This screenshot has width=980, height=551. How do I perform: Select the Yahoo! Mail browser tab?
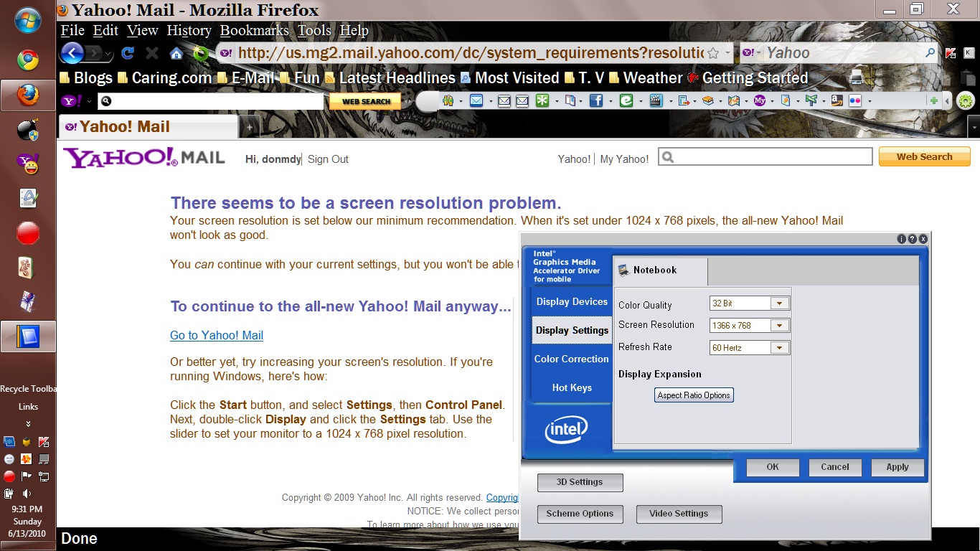tap(148, 127)
